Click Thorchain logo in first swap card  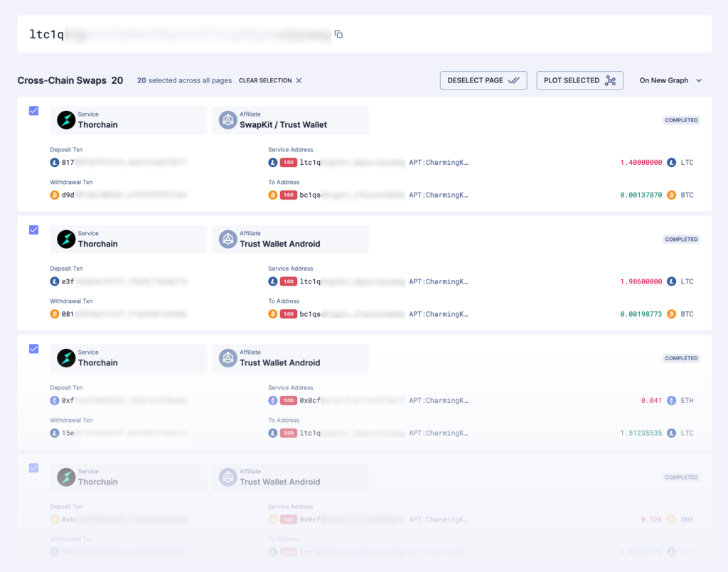pyautogui.click(x=66, y=120)
